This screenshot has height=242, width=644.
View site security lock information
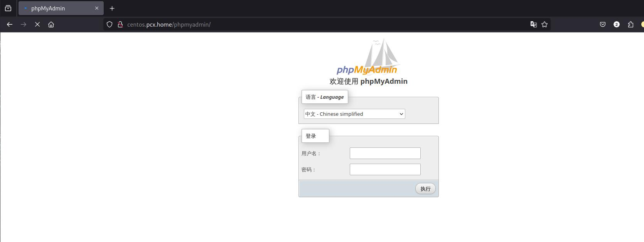click(x=120, y=24)
